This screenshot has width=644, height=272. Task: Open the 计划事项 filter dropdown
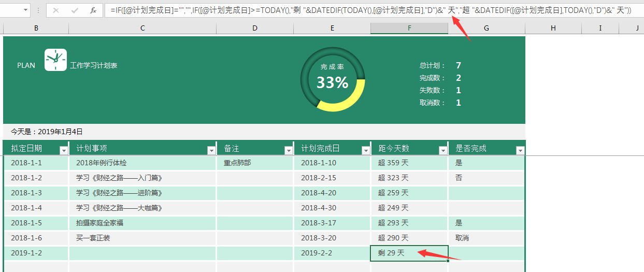[211, 150]
